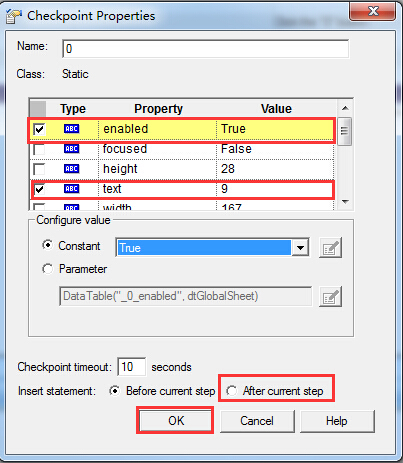This screenshot has height=463, width=403.
Task: Check the height property checkbox
Action: [39, 169]
